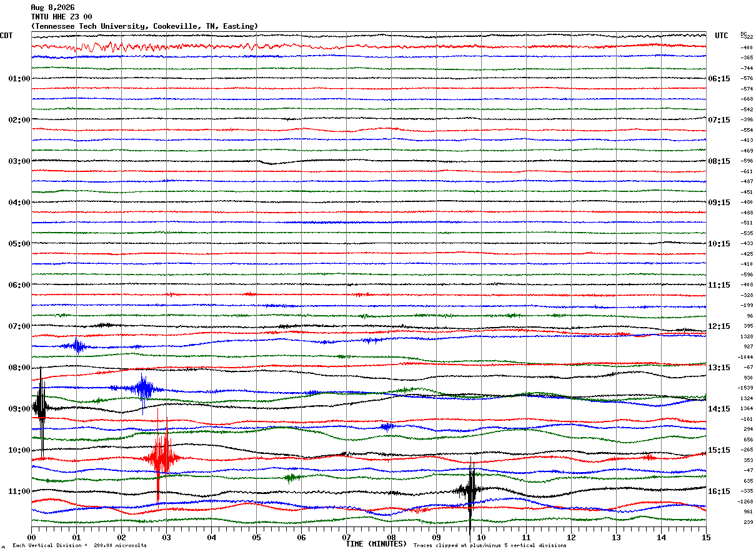This screenshot has height=554, width=756.
Task: Click the DC offset value -47
Action: coord(748,471)
